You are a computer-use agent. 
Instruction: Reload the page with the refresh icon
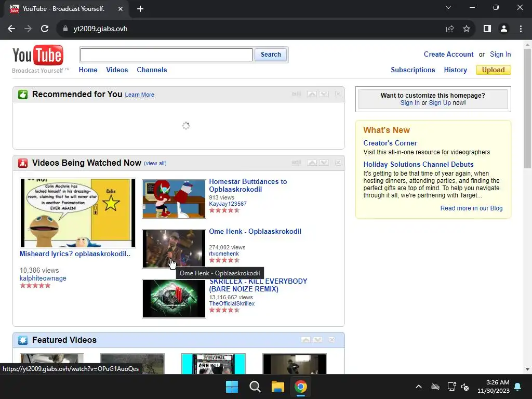point(45,29)
